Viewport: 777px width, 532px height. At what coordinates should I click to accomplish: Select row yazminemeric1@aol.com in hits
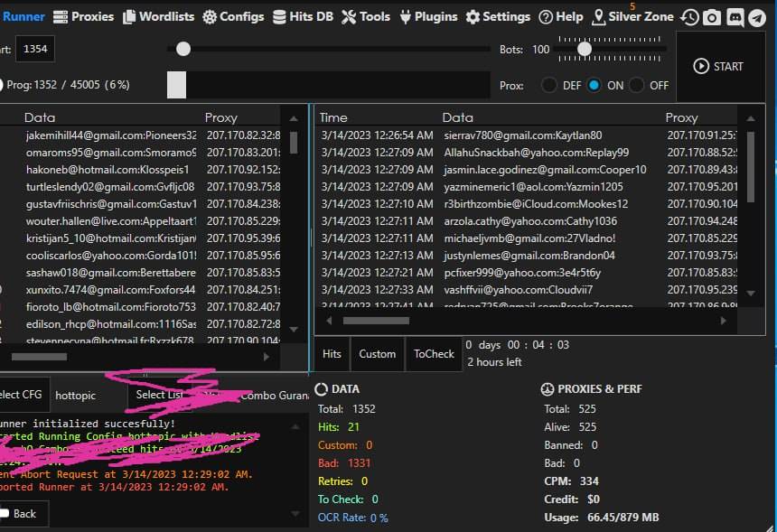point(528,187)
